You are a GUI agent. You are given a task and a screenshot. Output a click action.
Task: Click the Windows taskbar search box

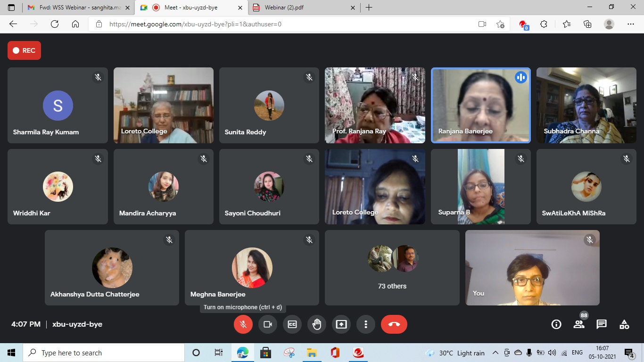pyautogui.click(x=104, y=353)
